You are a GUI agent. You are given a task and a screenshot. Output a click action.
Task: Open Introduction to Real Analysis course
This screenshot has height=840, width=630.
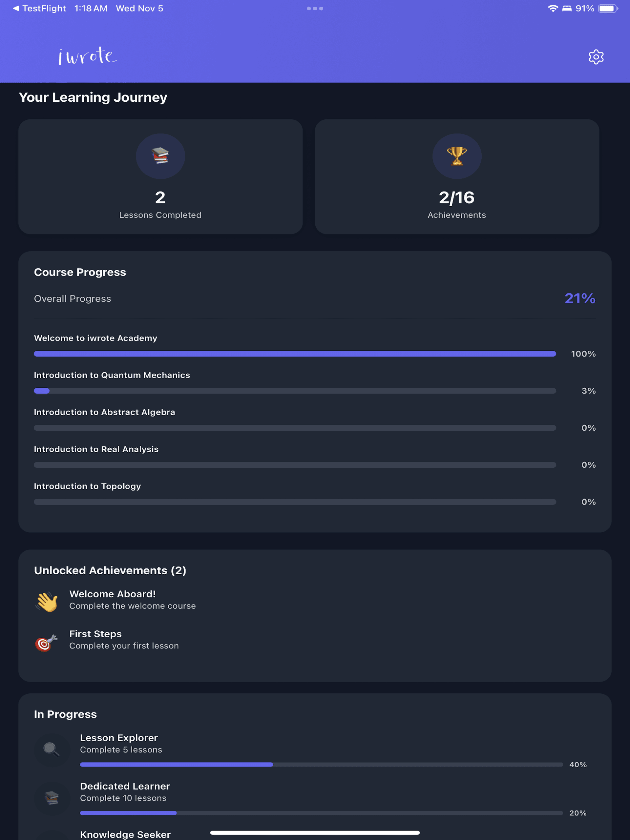[96, 449]
